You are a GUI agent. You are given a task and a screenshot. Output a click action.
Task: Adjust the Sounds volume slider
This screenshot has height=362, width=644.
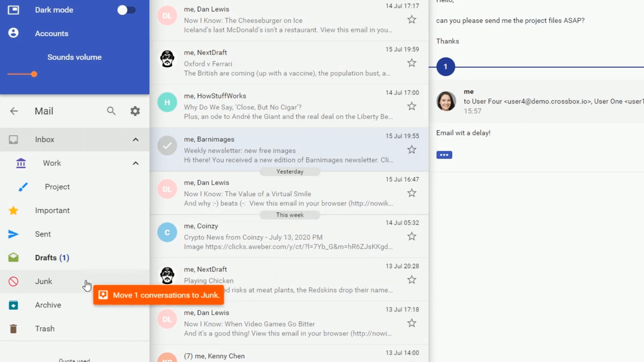click(x=22, y=74)
